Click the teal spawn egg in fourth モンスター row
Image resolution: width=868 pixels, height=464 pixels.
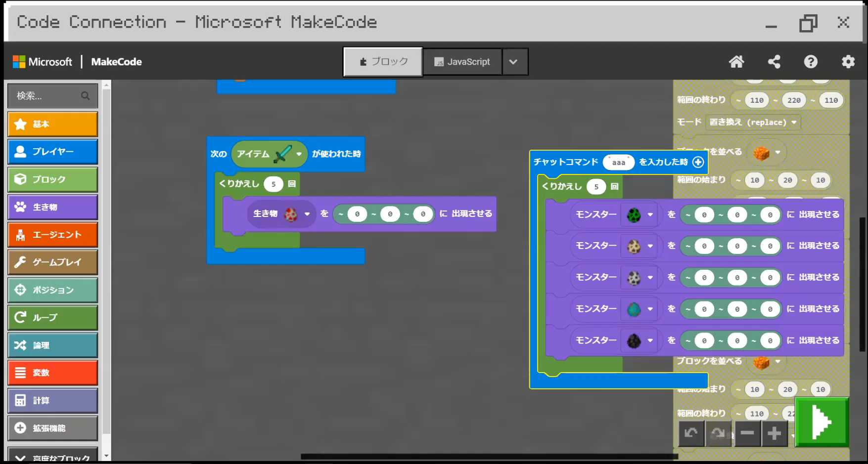[634, 309]
